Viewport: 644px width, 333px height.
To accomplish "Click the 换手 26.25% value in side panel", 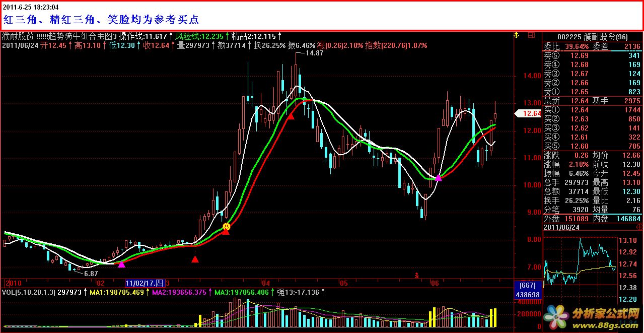I will pos(577,201).
